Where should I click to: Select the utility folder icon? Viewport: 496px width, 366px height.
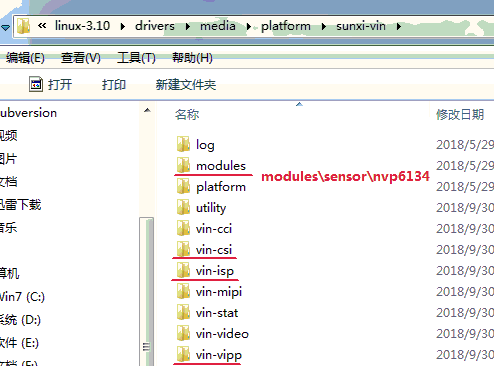pos(183,207)
